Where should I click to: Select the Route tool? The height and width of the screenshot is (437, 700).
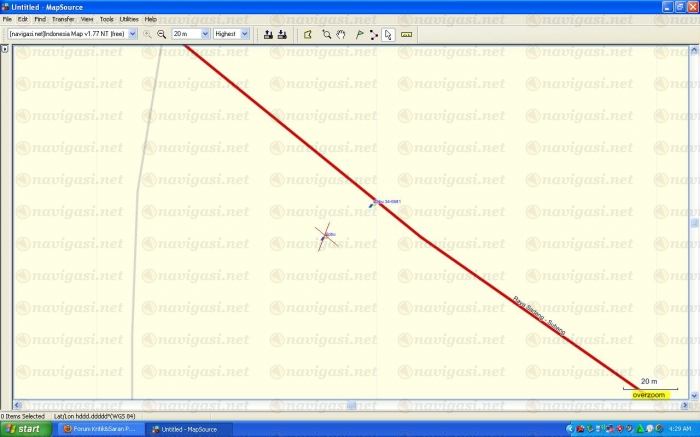click(x=374, y=33)
